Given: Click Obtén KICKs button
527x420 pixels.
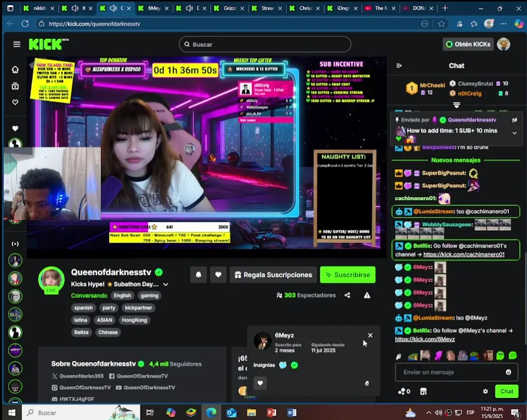Looking at the screenshot, I should point(468,44).
